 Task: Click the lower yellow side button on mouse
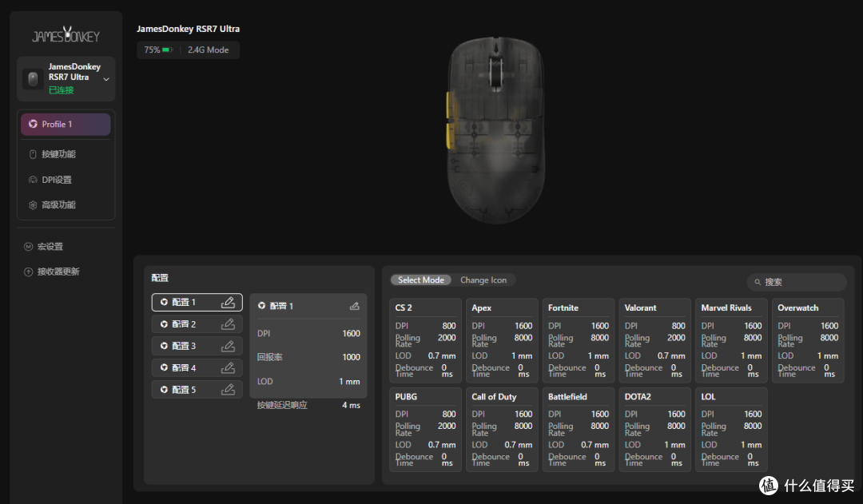coord(450,137)
